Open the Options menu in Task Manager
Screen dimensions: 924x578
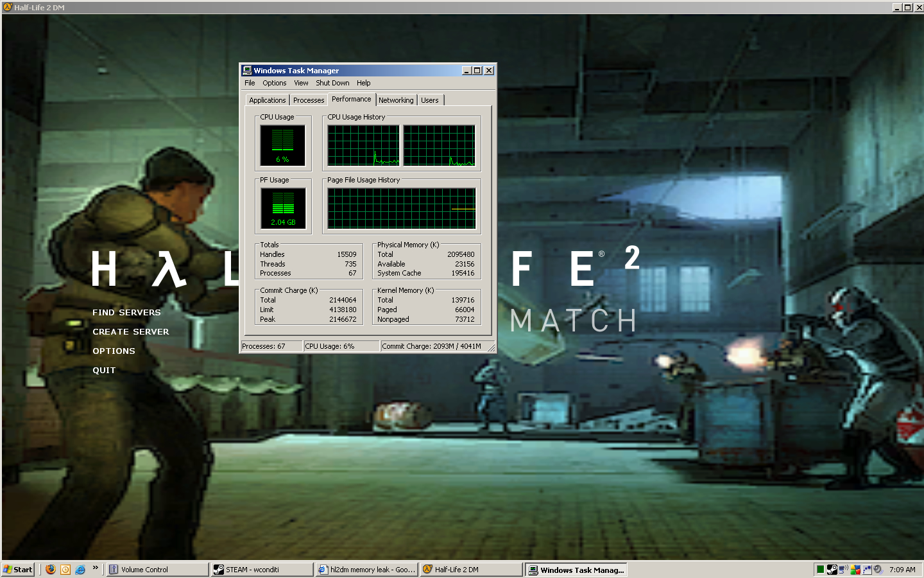tap(274, 83)
